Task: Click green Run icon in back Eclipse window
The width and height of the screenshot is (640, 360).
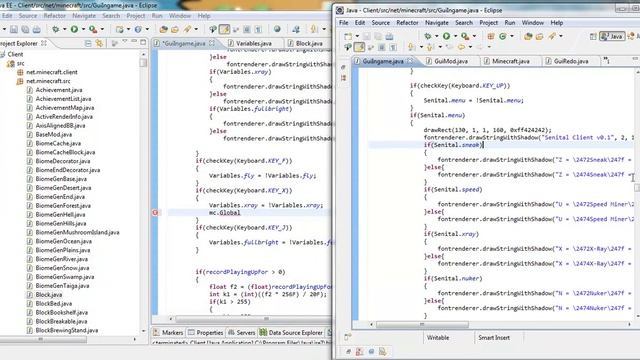Action: pyautogui.click(x=74, y=29)
